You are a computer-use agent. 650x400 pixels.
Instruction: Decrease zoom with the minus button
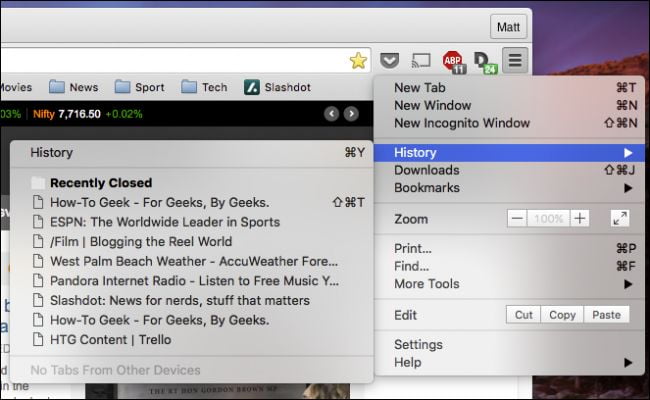point(517,218)
